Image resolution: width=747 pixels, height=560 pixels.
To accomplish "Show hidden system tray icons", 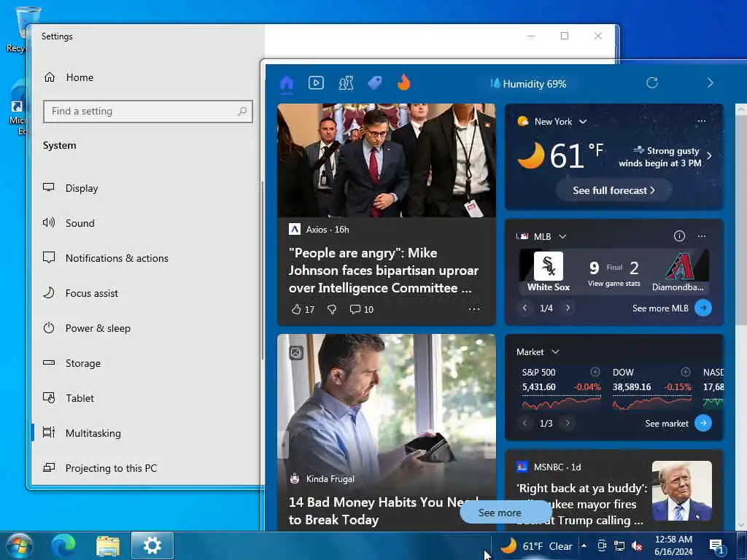I will tap(584, 545).
